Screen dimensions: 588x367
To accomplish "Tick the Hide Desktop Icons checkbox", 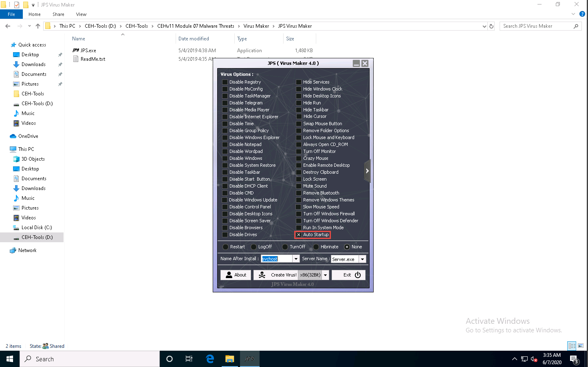I will (x=299, y=96).
